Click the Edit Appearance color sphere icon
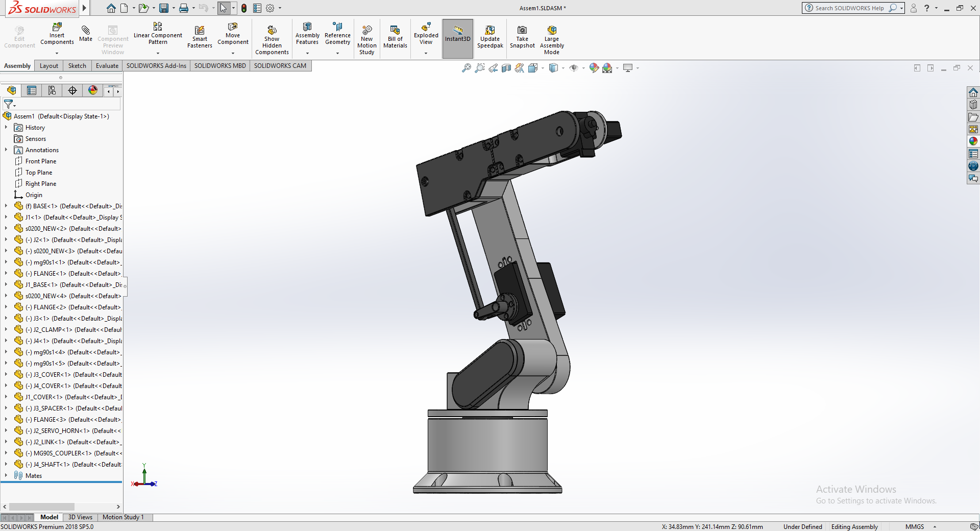Viewport: 980px width, 531px height. [594, 68]
